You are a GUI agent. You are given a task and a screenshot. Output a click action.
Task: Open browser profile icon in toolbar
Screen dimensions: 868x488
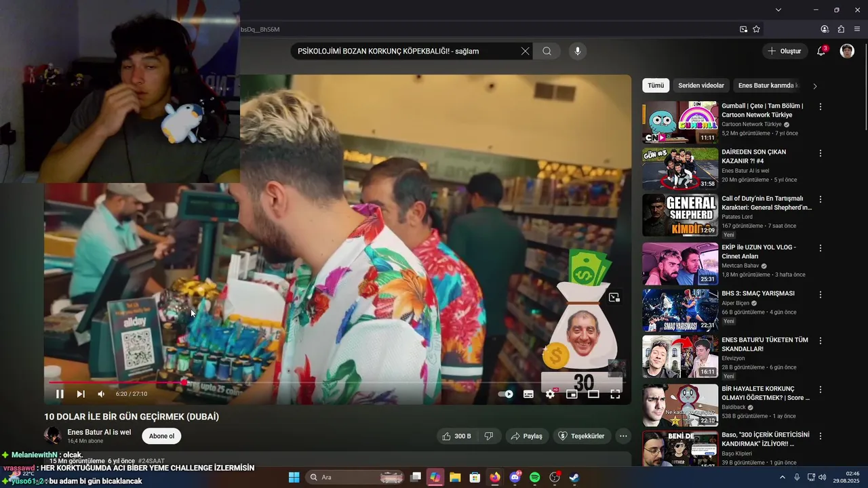(x=825, y=29)
